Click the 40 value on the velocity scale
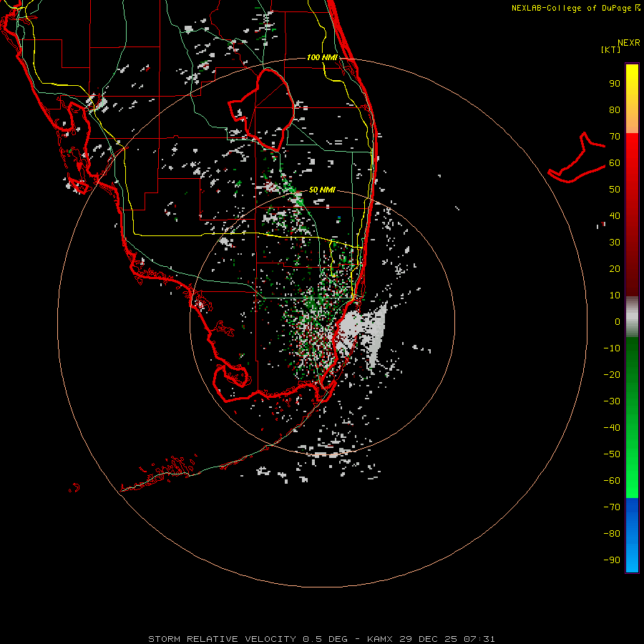 pyautogui.click(x=615, y=216)
